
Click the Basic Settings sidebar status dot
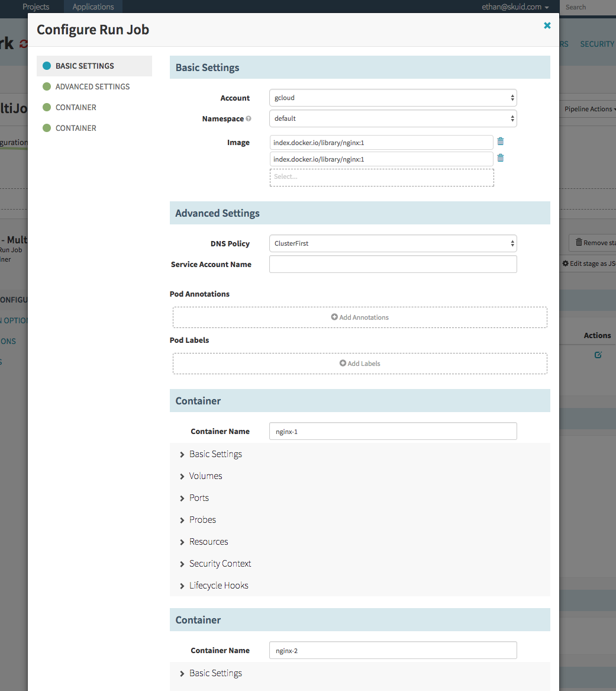coord(47,66)
